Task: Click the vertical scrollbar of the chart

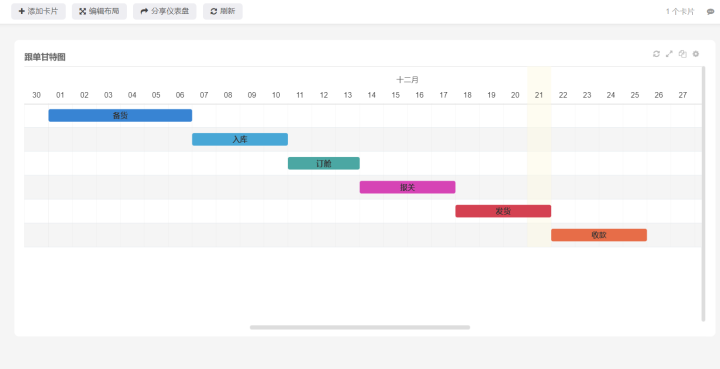Action: tap(703, 194)
